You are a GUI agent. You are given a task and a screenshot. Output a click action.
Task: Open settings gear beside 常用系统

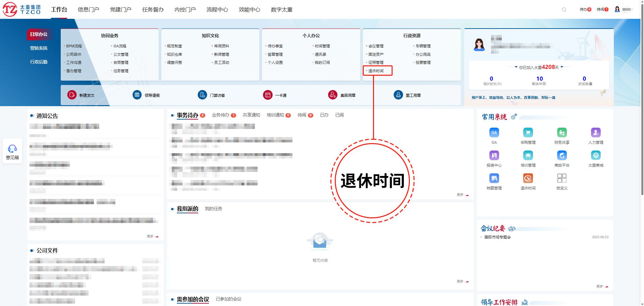click(x=514, y=117)
